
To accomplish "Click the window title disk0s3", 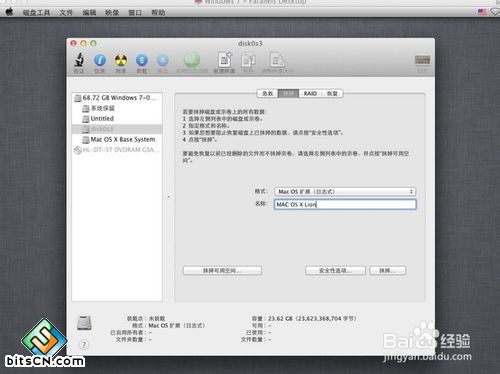I will point(250,43).
